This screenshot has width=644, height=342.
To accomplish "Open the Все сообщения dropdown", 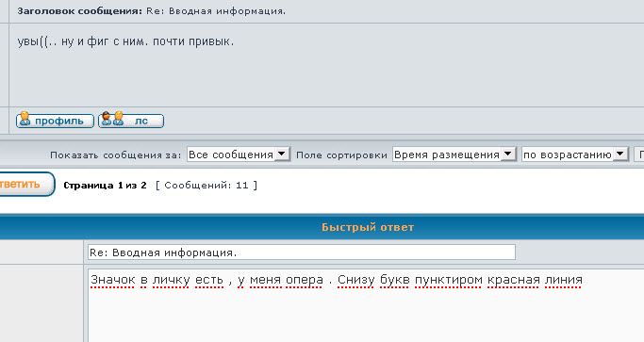I will click(x=239, y=155).
